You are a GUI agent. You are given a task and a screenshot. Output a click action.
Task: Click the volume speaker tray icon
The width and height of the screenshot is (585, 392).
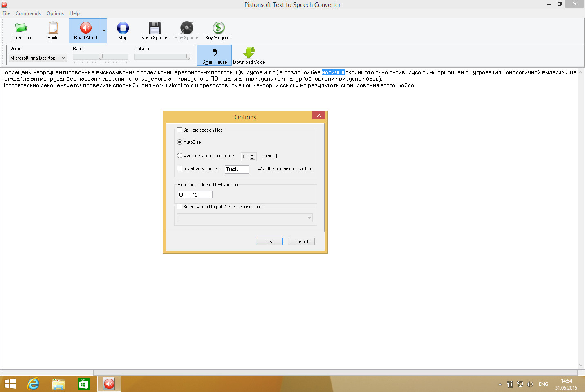(530, 384)
